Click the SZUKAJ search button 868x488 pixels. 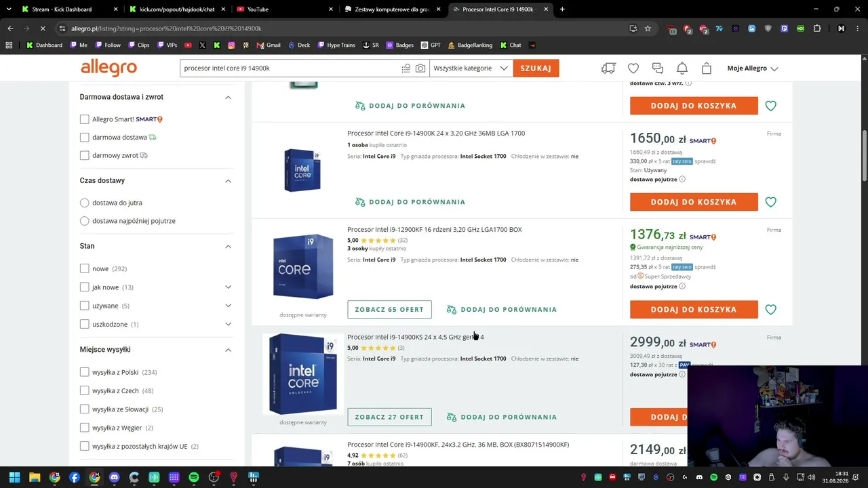(x=536, y=68)
